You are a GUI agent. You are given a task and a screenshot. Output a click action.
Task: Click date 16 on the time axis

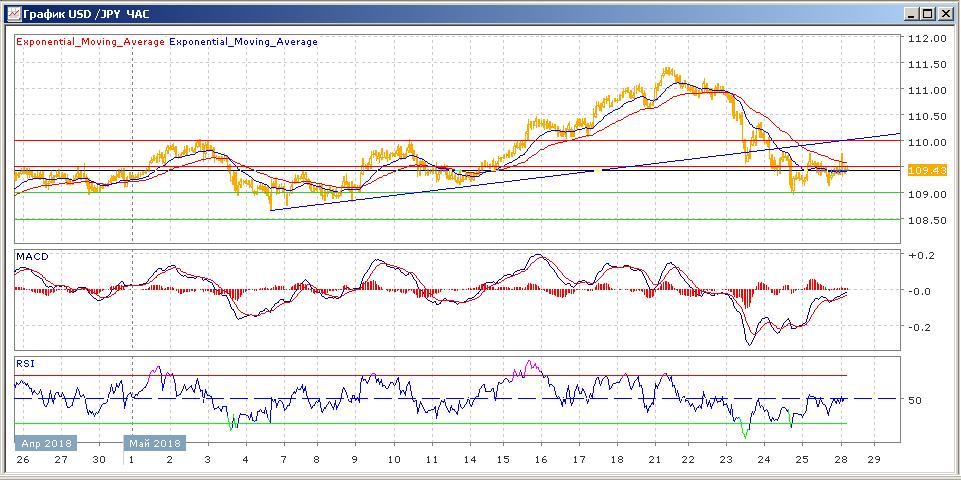(539, 460)
